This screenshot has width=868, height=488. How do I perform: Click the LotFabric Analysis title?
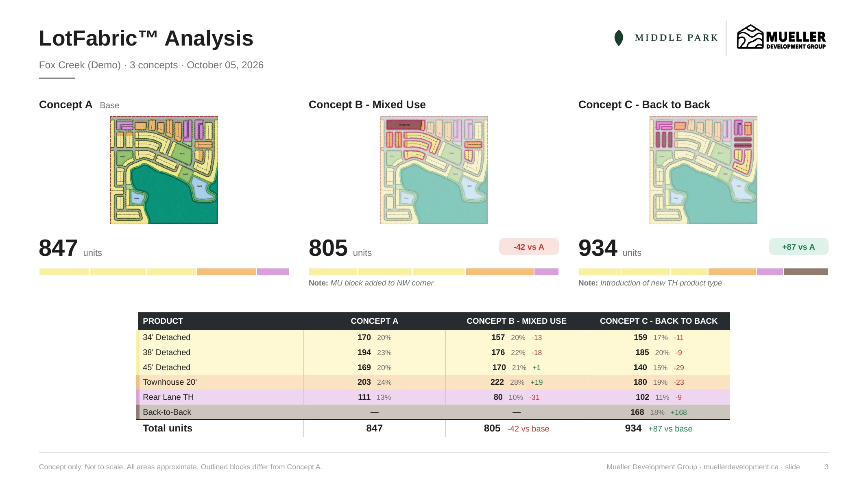146,38
